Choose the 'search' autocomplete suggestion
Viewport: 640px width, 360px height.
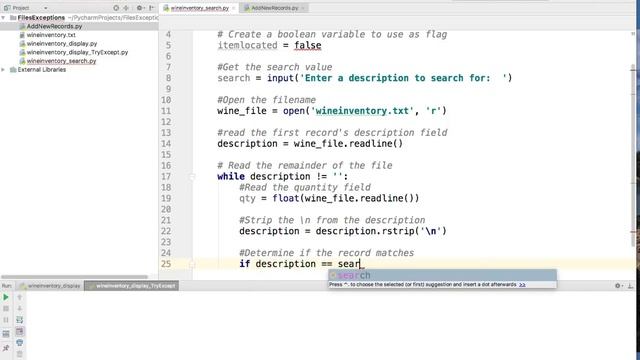coord(442,276)
